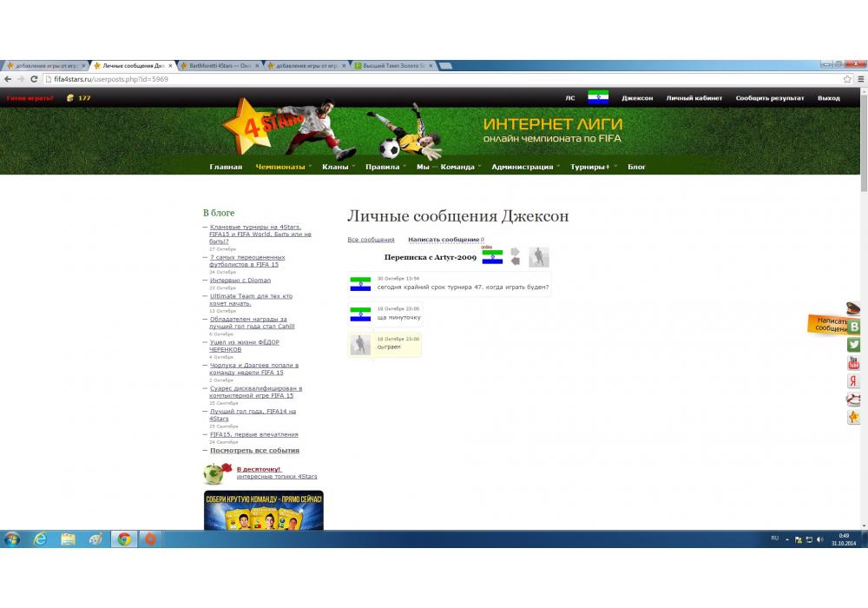Open Internet Explorer from the taskbar
This screenshot has height=608, width=868.
[x=40, y=539]
